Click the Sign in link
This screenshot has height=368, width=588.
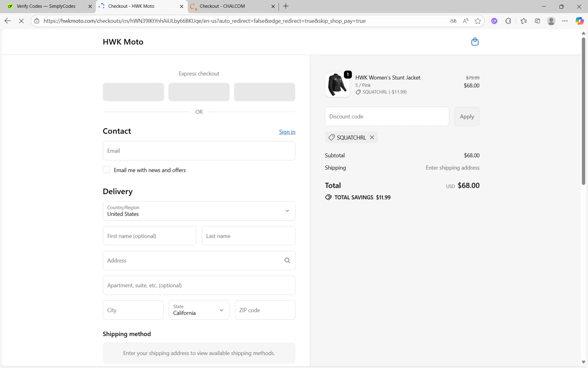coord(287,132)
